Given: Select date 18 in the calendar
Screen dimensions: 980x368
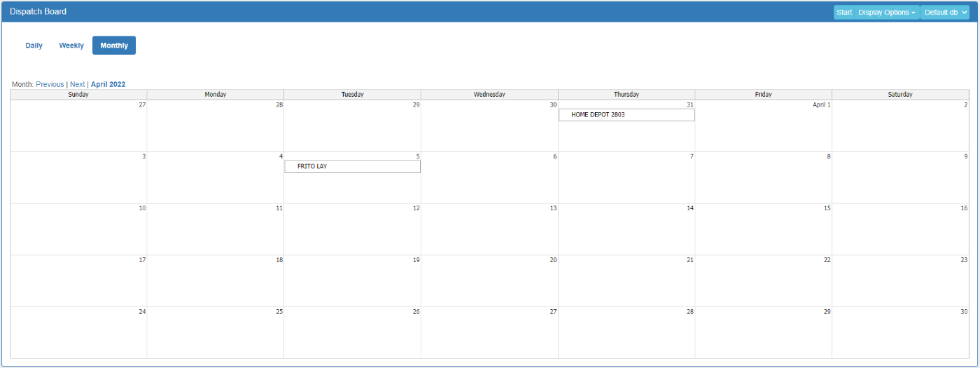Looking at the screenshot, I should point(279,260).
